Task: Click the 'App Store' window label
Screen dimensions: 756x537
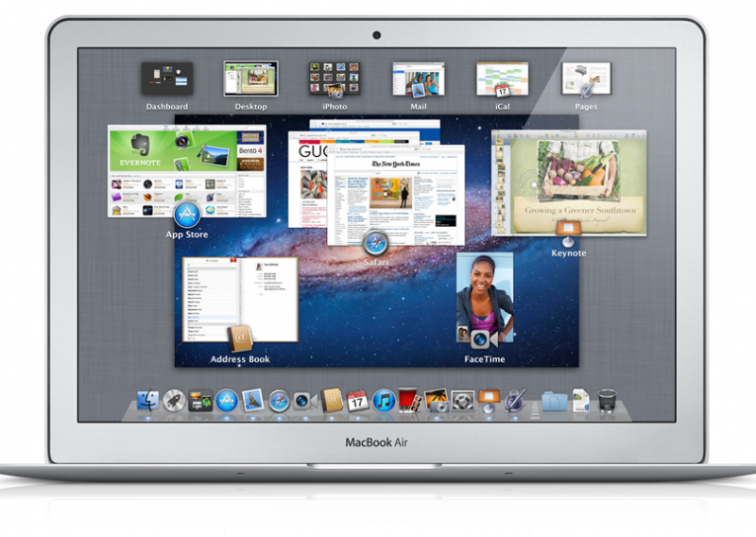Action: [187, 234]
